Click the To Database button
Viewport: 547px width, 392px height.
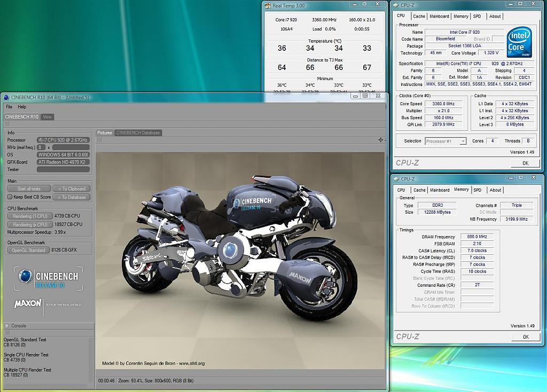[x=72, y=197]
